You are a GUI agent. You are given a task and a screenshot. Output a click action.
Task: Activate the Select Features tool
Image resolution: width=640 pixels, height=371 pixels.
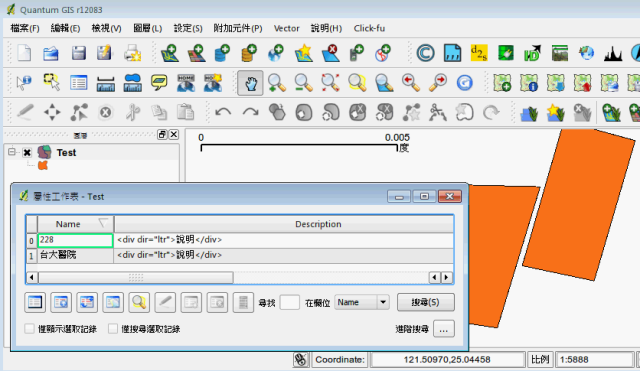click(51, 82)
